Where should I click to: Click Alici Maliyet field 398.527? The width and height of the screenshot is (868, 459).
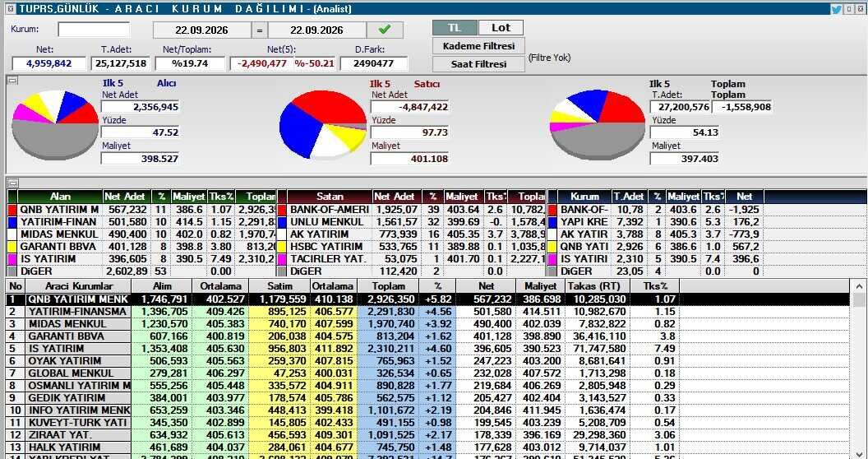point(141,159)
